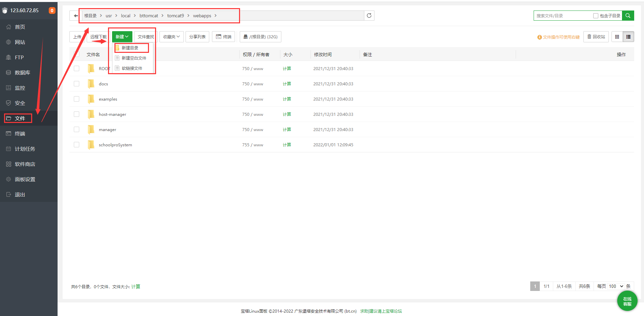Click the 求助|建议请上宝塔论坛 footer link

pos(381,311)
